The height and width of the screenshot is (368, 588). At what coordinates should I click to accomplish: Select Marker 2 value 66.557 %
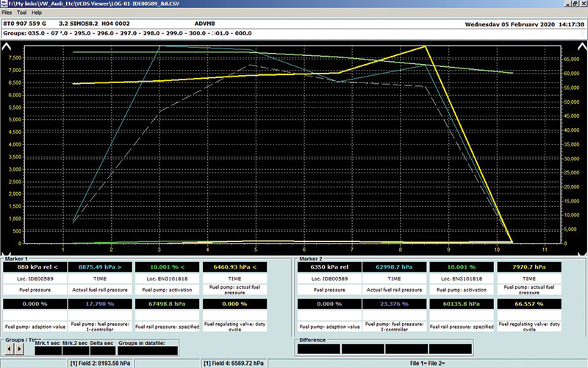[x=529, y=304]
